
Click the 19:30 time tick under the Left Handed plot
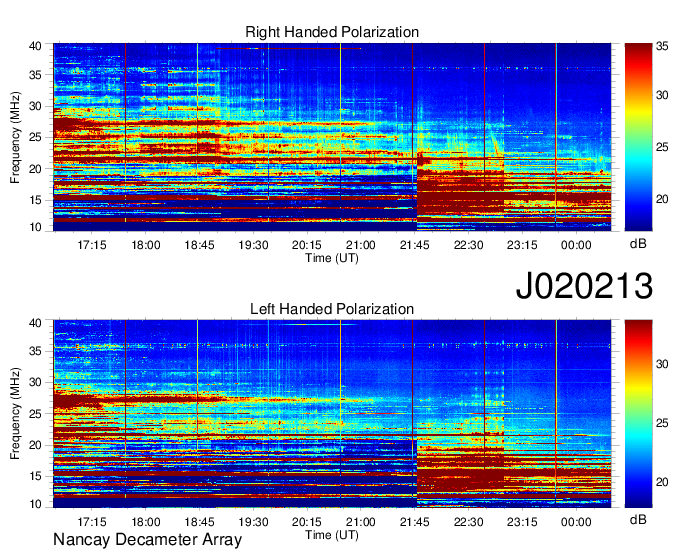[253, 522]
